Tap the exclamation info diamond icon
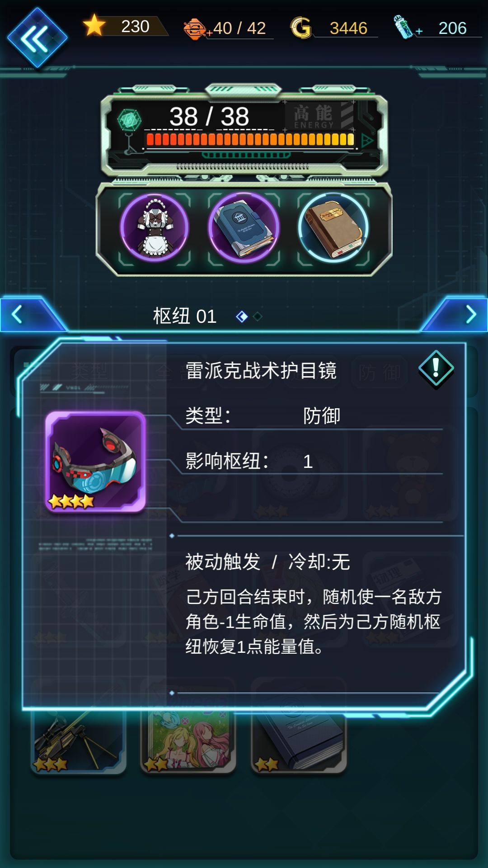Screen dimensions: 488x868 coord(436,368)
